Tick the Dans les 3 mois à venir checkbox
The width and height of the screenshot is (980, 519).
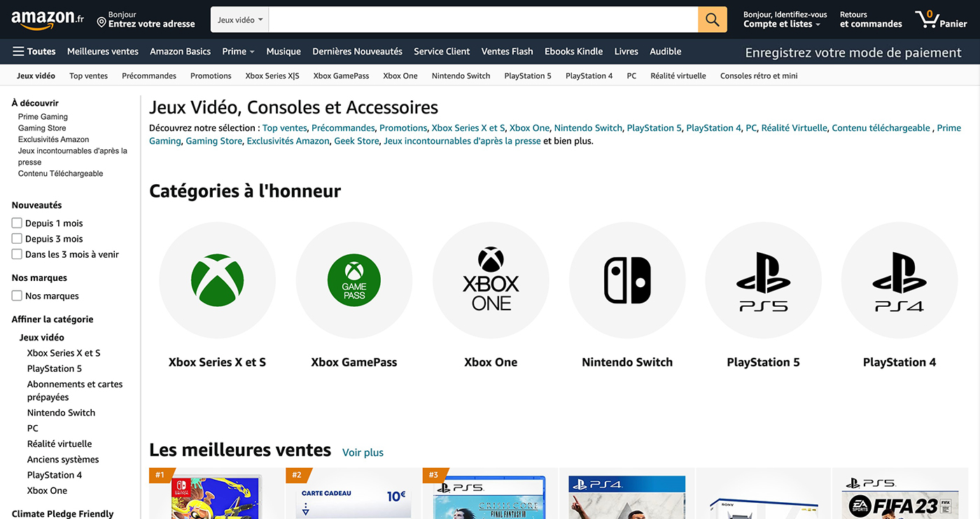pos(17,254)
